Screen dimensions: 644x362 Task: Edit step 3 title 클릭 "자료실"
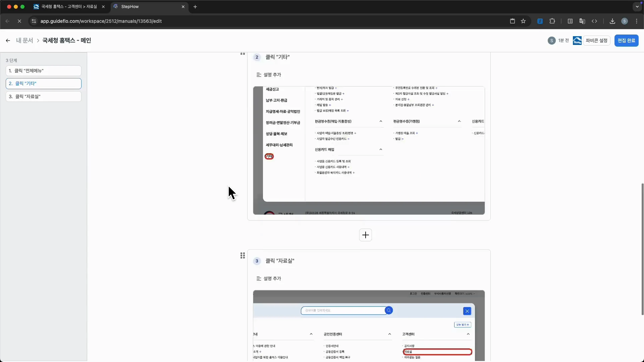click(x=280, y=261)
